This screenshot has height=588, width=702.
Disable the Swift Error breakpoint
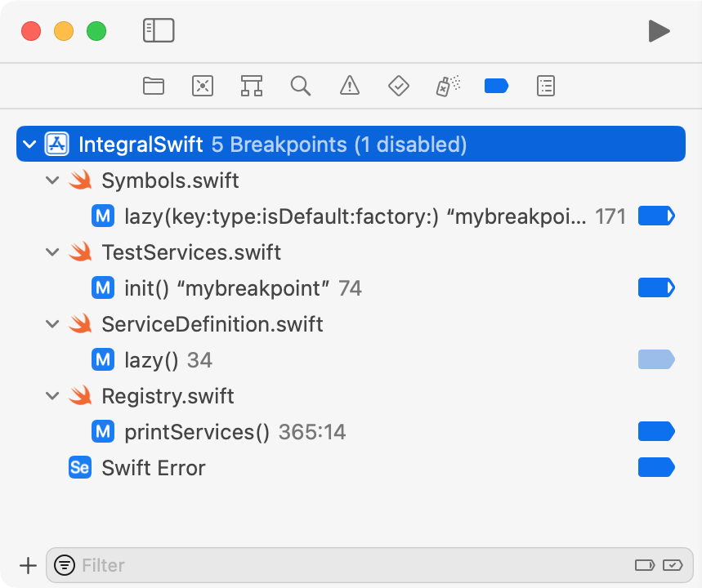[656, 467]
